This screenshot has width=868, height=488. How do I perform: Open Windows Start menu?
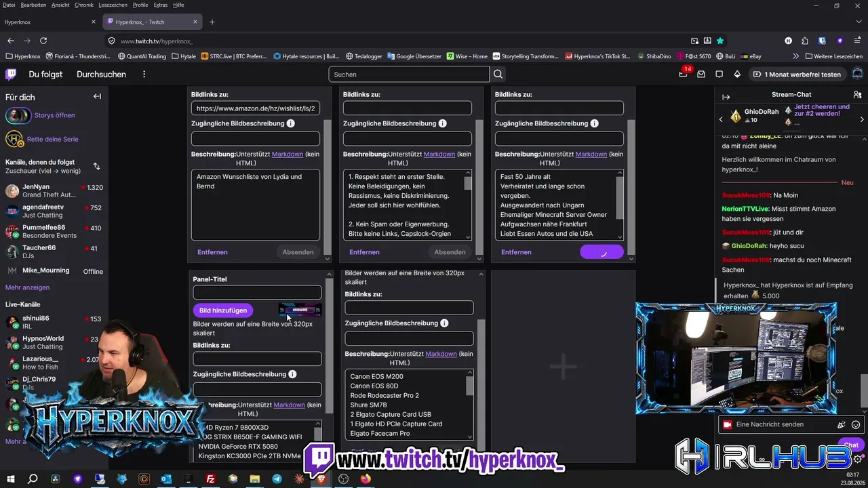11,479
